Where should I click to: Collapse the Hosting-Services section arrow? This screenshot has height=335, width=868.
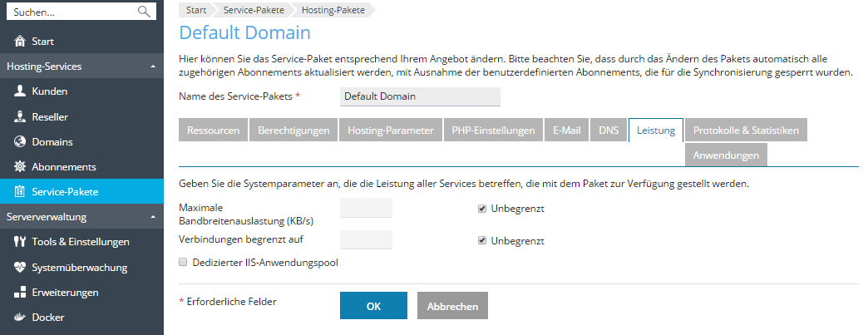153,67
